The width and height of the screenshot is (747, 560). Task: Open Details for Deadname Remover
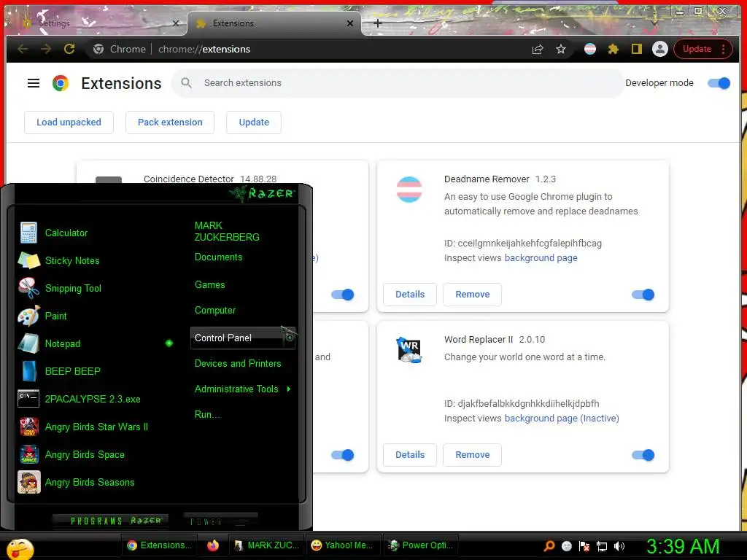click(x=410, y=295)
